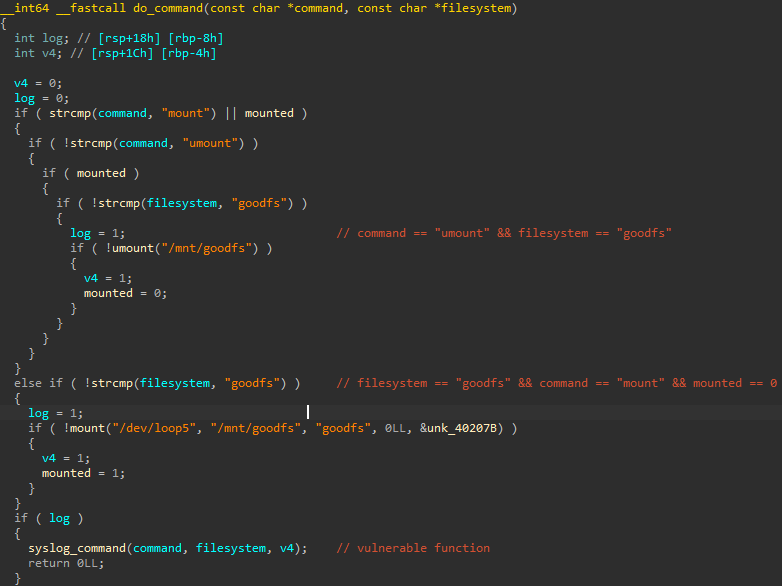Viewport: 782px width, 586px height.
Task: Click the "mounted = 0;" assignment
Action: pos(125,293)
